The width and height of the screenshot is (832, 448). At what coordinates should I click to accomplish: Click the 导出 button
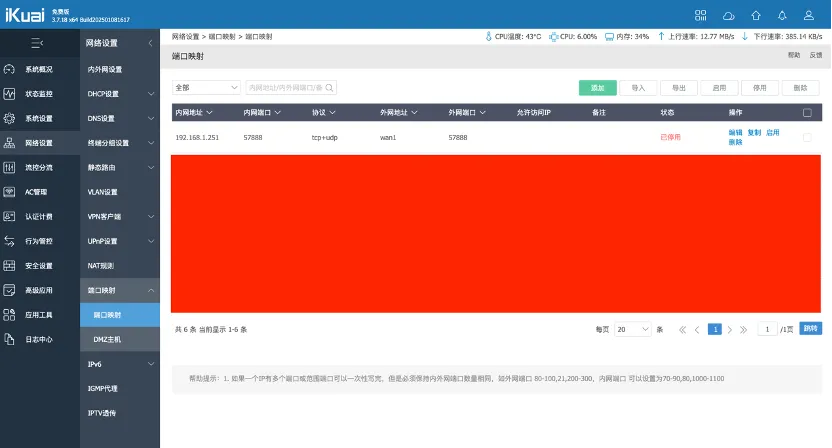pos(679,88)
